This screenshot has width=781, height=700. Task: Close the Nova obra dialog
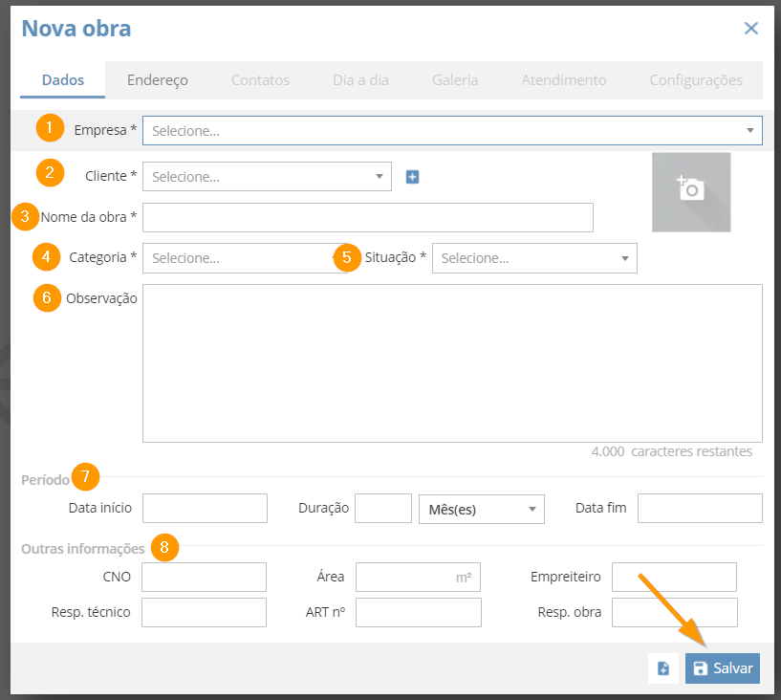tap(750, 29)
